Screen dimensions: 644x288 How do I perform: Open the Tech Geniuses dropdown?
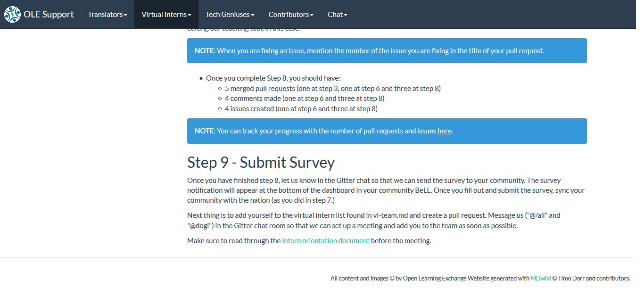(230, 14)
